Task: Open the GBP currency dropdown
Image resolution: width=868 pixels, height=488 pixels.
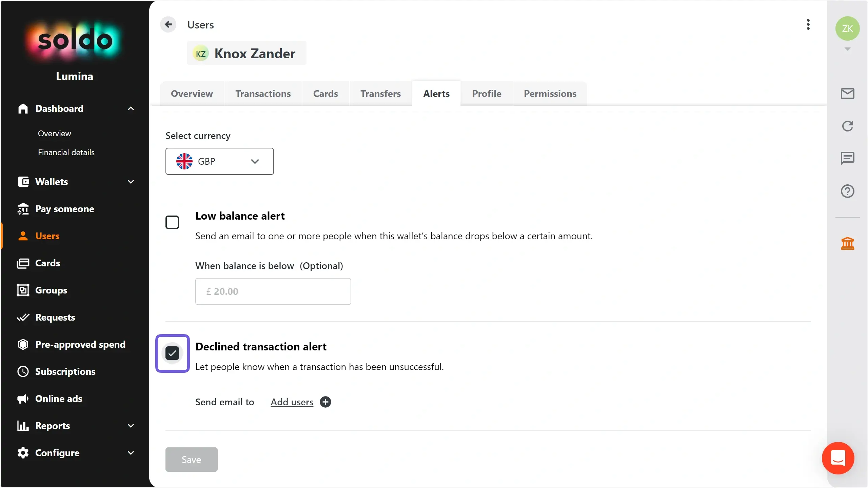Action: coord(219,161)
